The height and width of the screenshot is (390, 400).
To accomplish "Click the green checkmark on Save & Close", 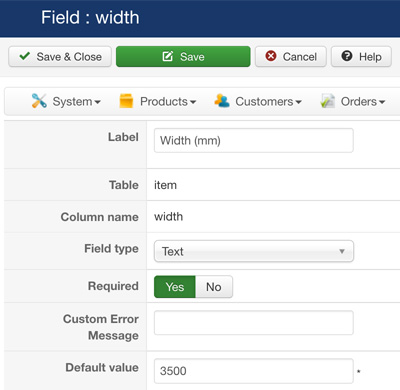I will [25, 56].
